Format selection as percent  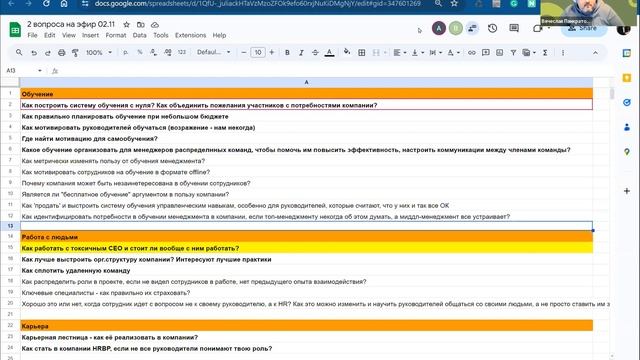(x=140, y=53)
